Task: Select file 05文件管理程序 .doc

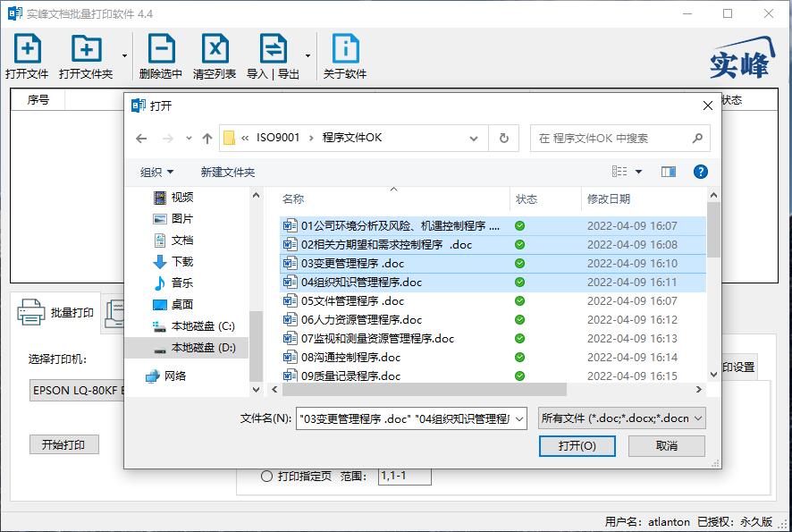Action: click(x=493, y=301)
